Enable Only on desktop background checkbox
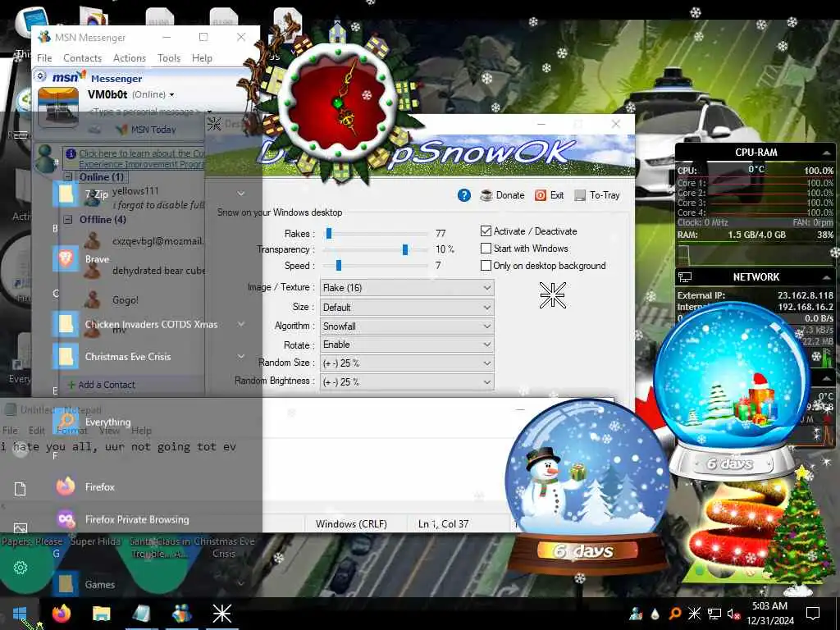 coord(486,265)
